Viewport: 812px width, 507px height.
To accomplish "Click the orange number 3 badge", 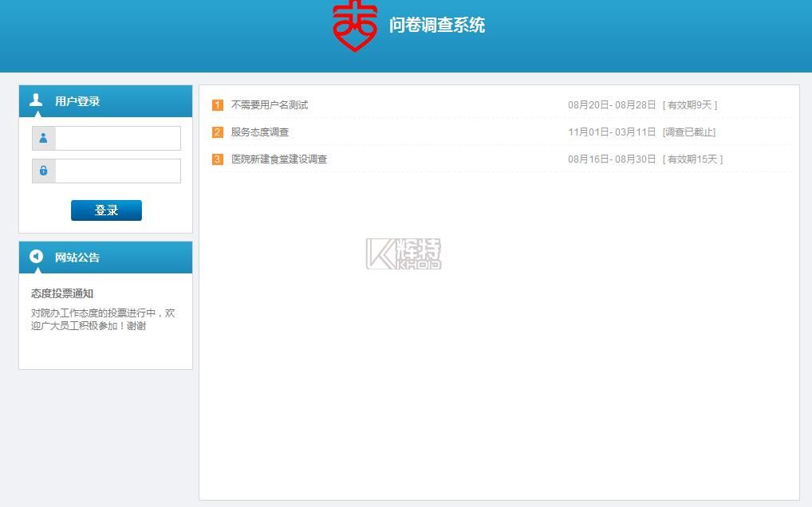I will [x=218, y=159].
